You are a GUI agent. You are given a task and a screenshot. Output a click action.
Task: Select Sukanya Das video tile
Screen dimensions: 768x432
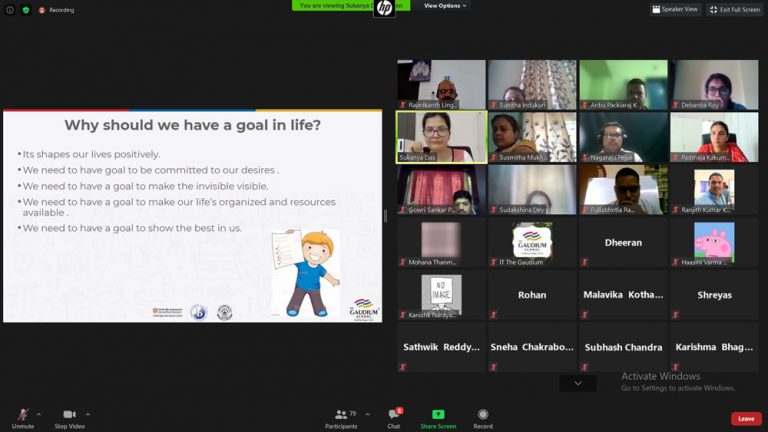441,136
